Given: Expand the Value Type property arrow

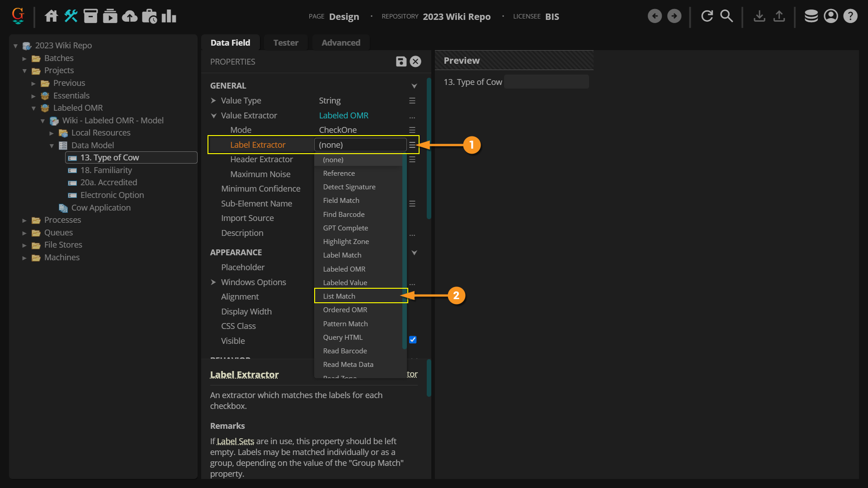Looking at the screenshot, I should [x=213, y=101].
